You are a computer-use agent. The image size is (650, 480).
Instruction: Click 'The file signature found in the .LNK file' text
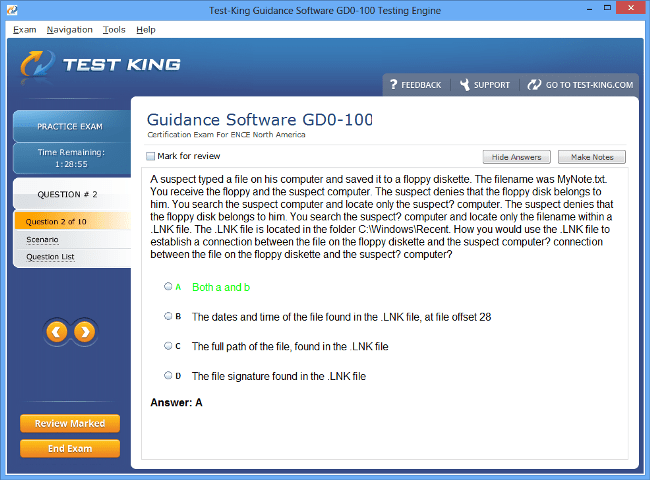279,376
